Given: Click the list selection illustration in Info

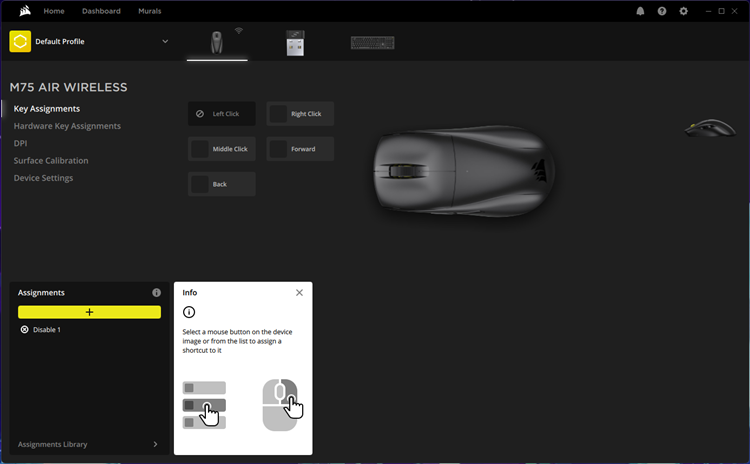Looking at the screenshot, I should (204, 405).
